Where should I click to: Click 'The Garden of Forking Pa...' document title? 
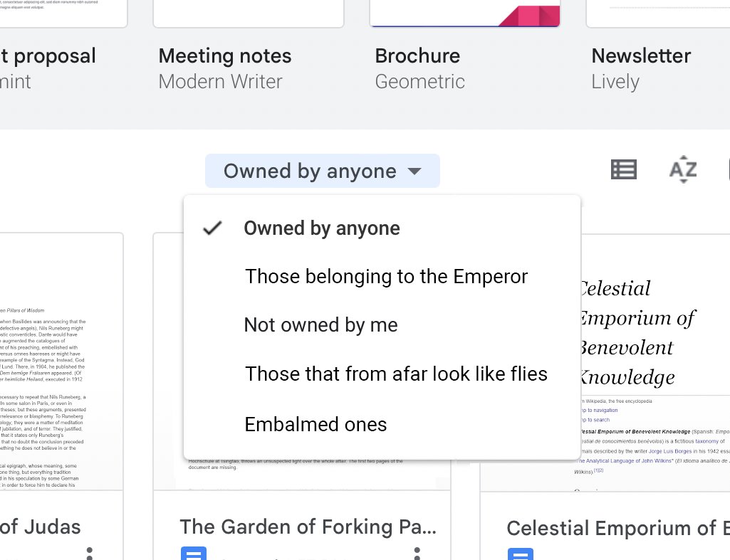(308, 527)
